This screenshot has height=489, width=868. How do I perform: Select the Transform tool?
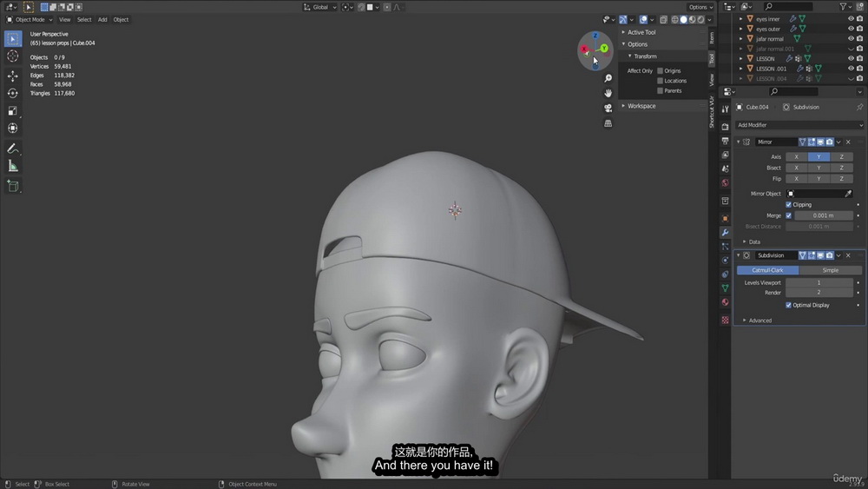(13, 129)
